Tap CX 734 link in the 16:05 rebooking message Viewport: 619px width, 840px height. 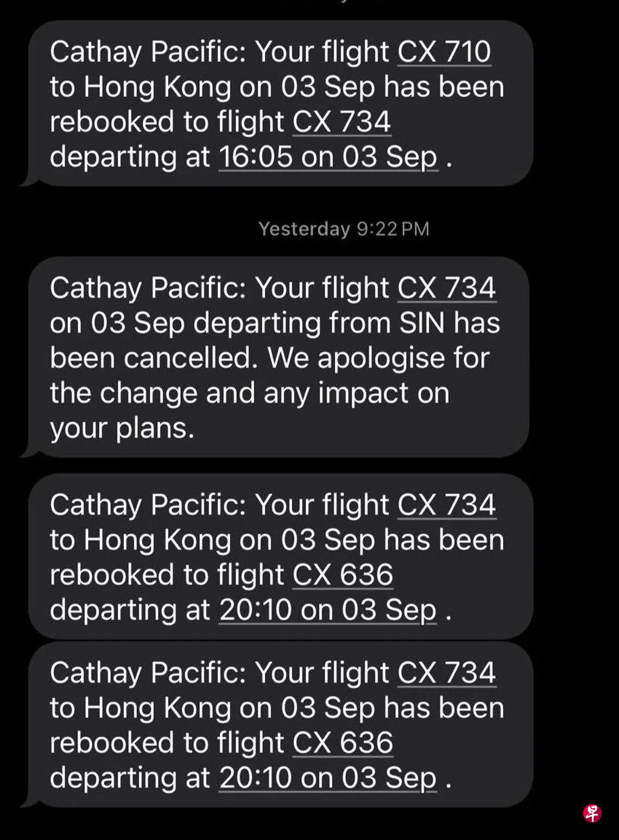[342, 122]
